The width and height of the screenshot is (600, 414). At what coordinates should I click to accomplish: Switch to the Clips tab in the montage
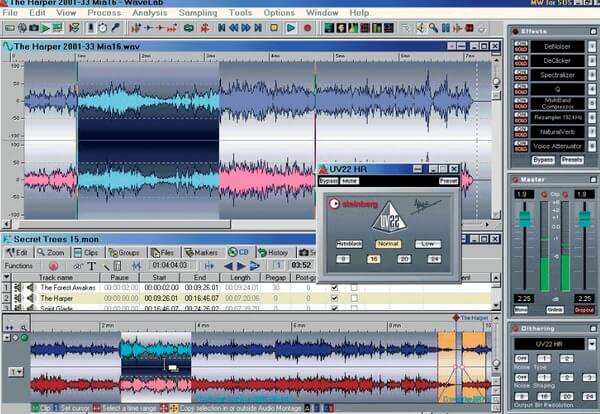point(86,253)
